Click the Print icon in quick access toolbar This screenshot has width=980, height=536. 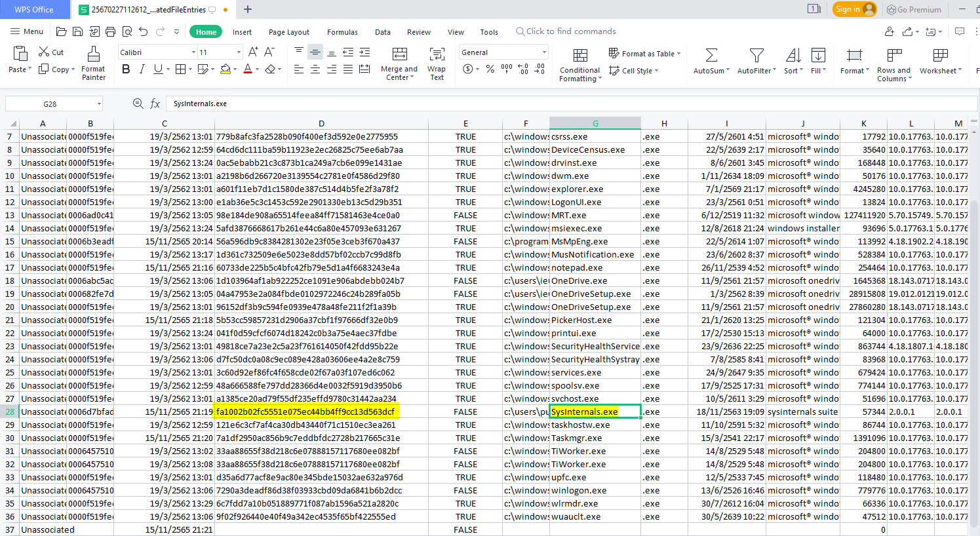[x=110, y=31]
